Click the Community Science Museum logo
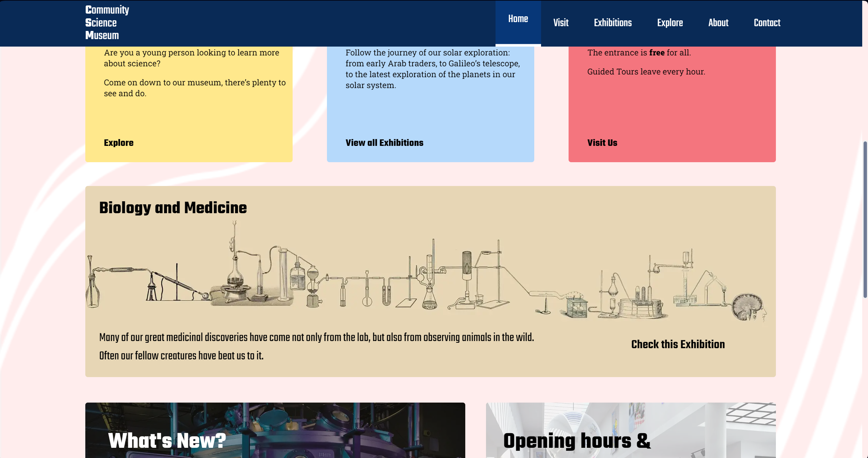Image resolution: width=868 pixels, height=458 pixels. click(107, 22)
